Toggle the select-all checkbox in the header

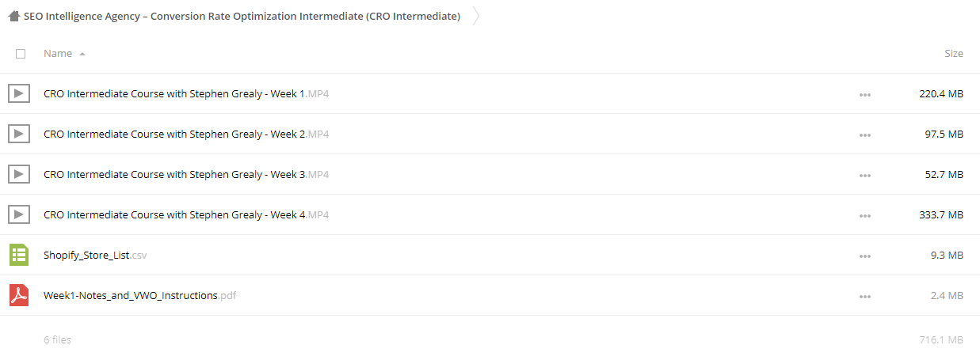21,54
